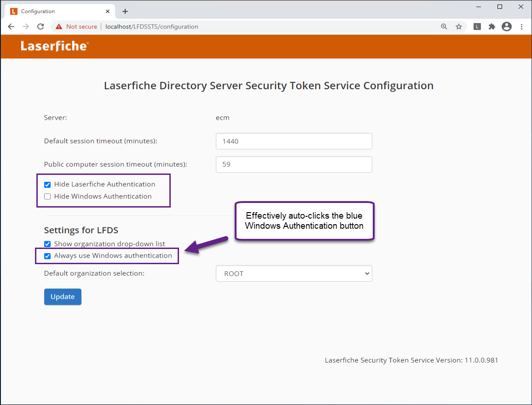Toggle Show organization drop-down list
532x405 pixels.
point(47,244)
